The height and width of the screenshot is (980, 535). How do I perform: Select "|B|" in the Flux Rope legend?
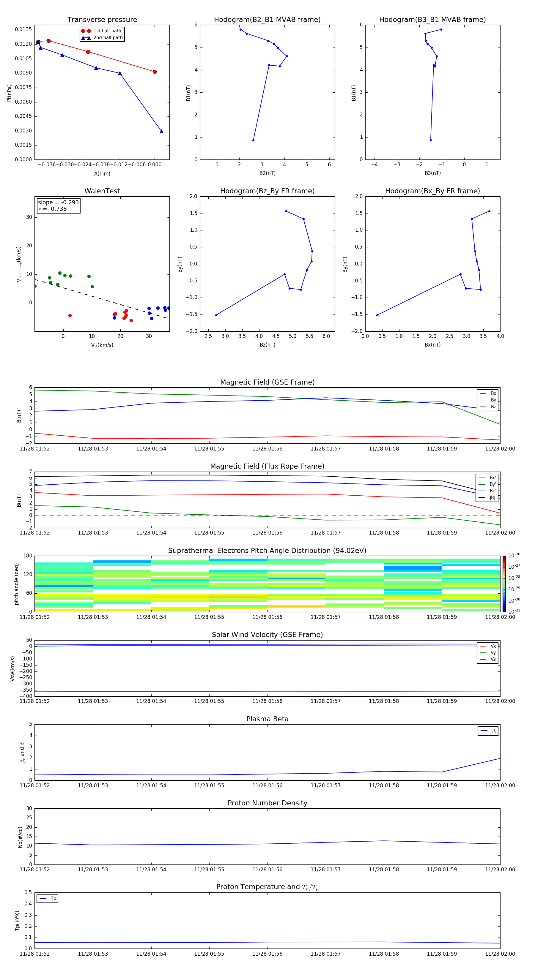click(x=487, y=498)
